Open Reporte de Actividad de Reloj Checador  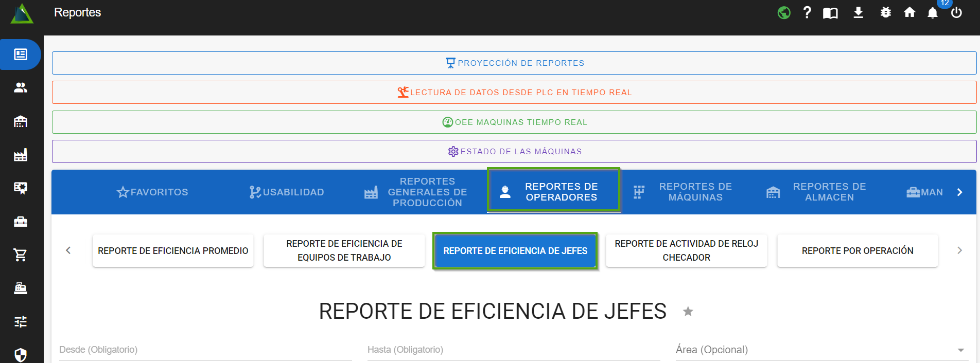pyautogui.click(x=686, y=250)
